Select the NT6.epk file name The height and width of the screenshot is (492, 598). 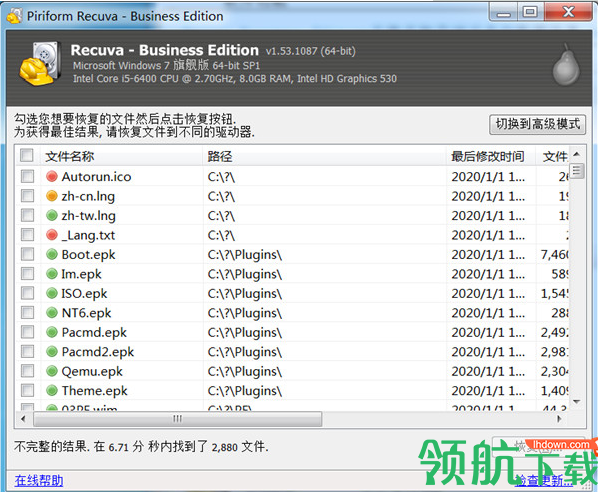click(87, 313)
